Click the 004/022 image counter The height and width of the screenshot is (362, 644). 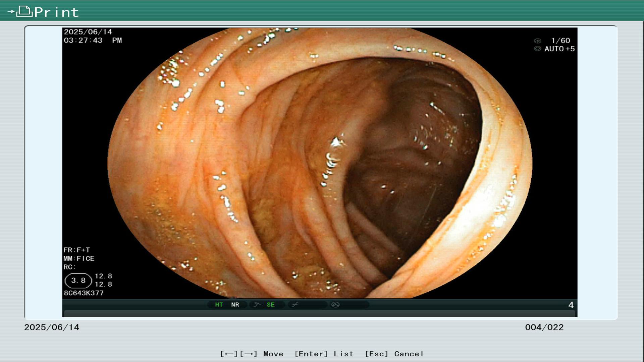544,327
